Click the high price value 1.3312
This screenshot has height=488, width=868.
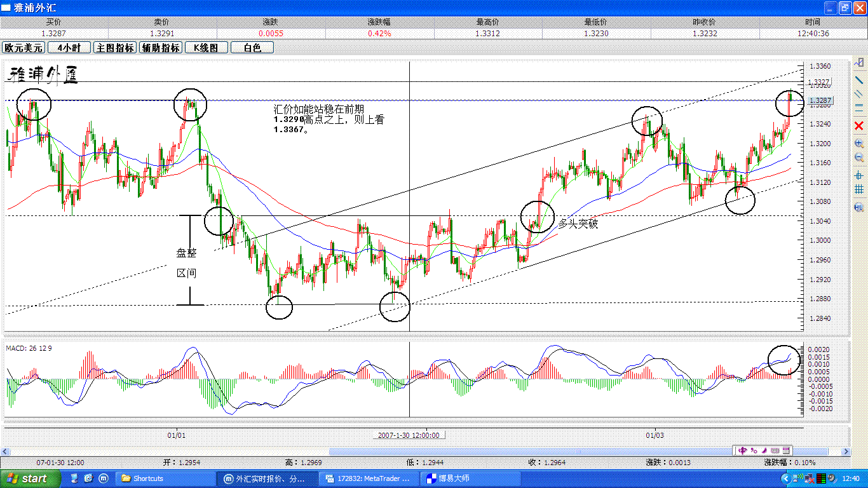(488, 33)
